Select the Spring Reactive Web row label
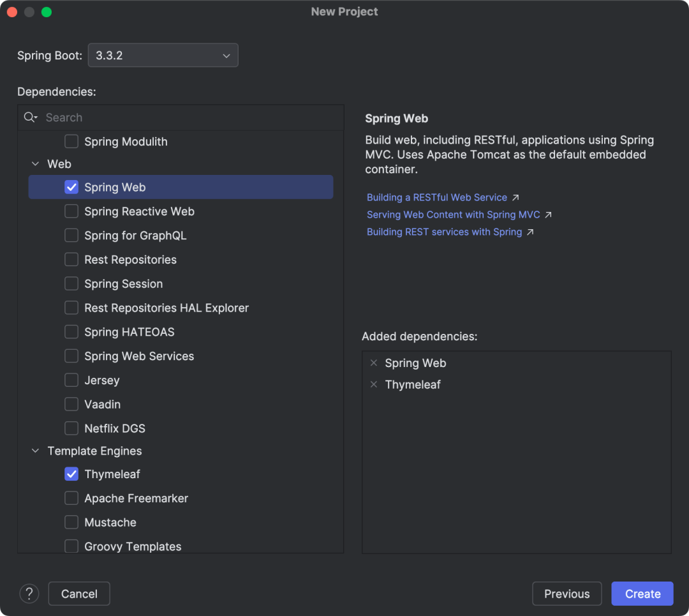Viewport: 689px width, 616px height. pyautogui.click(x=139, y=211)
